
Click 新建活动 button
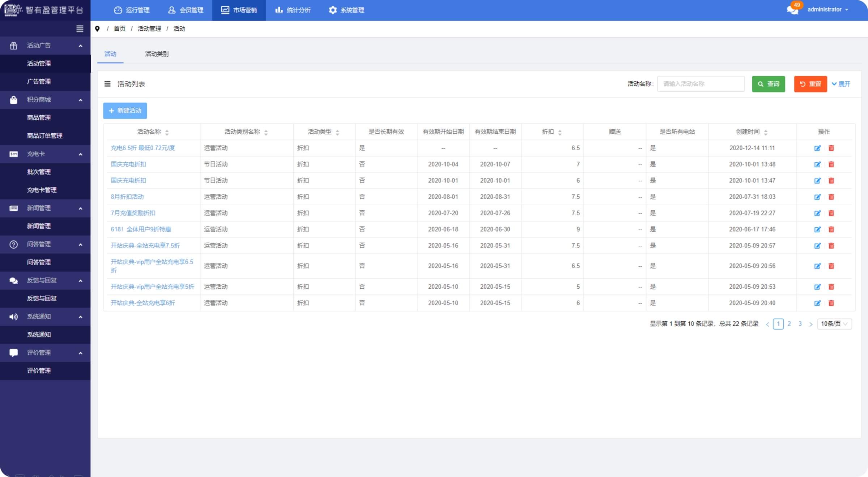tap(125, 111)
